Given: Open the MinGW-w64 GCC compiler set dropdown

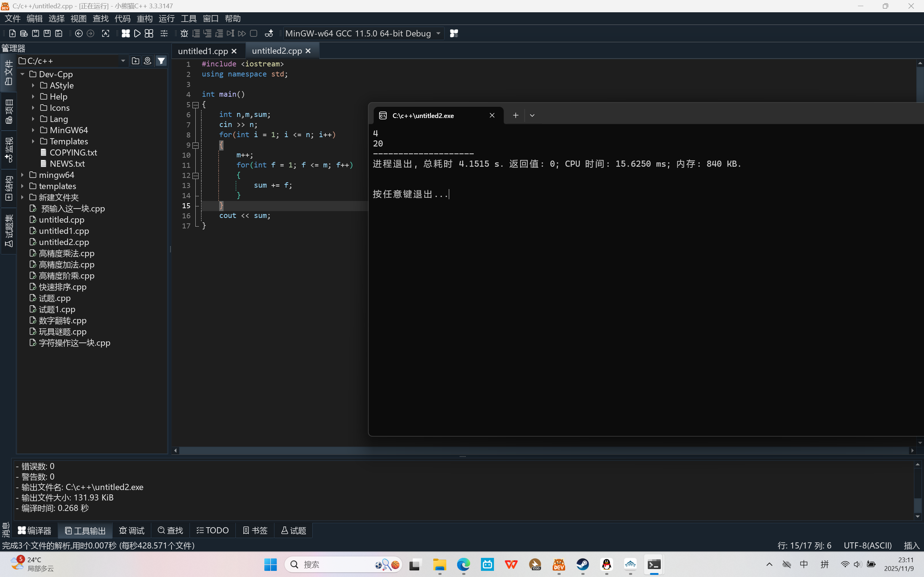Looking at the screenshot, I should (x=363, y=34).
